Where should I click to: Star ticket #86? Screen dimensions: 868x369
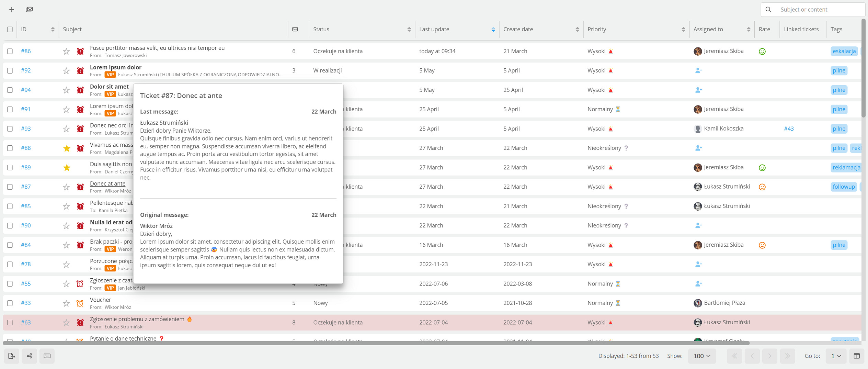coord(66,51)
